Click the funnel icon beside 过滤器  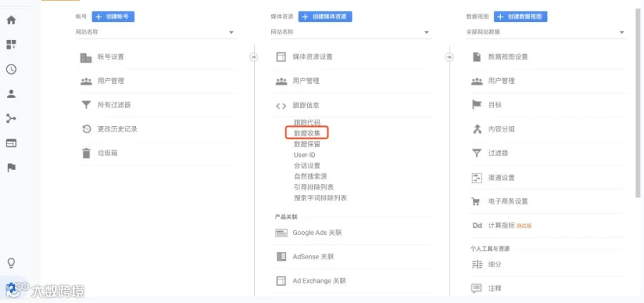tap(477, 153)
